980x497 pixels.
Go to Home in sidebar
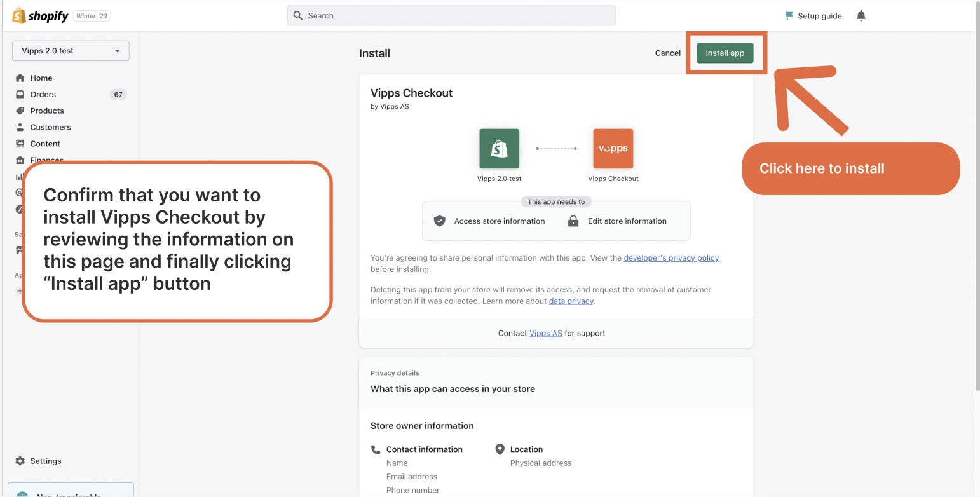pyautogui.click(x=41, y=78)
